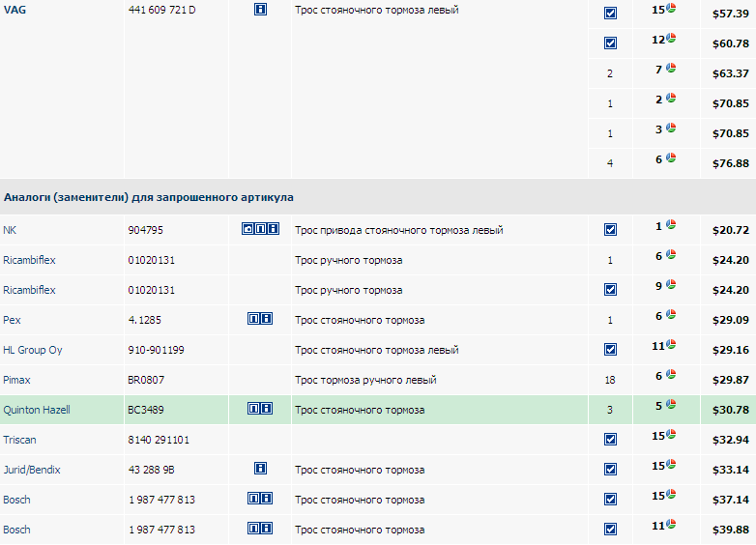Open the NK brand link
Image resolution: width=756 pixels, height=545 pixels.
pos(10,230)
